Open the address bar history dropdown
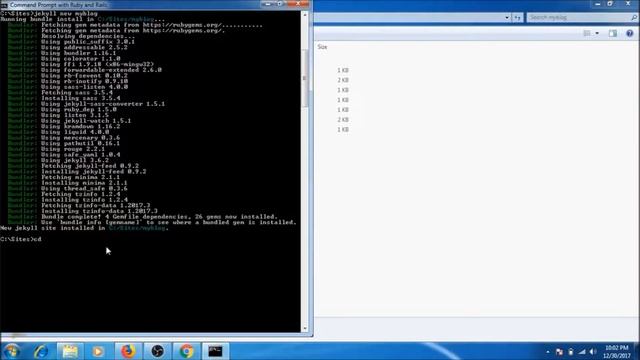The width and height of the screenshot is (640, 360). pyautogui.click(x=507, y=18)
